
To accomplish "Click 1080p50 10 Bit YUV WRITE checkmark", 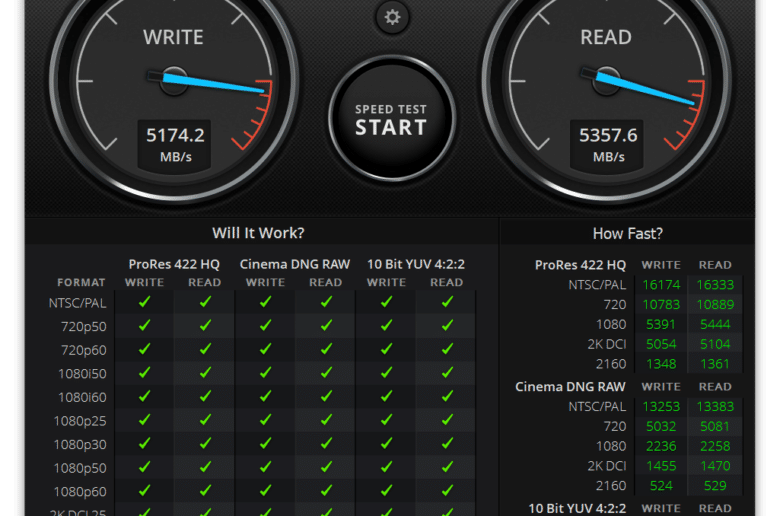I will click(387, 467).
